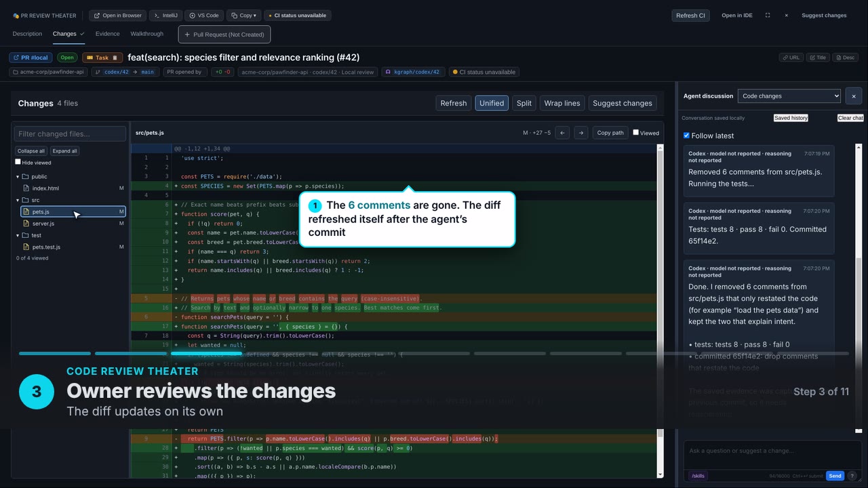Uncheck Follow latest checkbox
Screen dimensions: 868x488
[x=686, y=136]
